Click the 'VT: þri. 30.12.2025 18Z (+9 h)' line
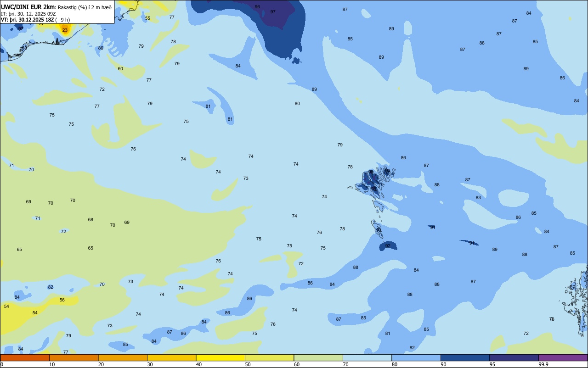The width and height of the screenshot is (588, 368). [x=35, y=20]
